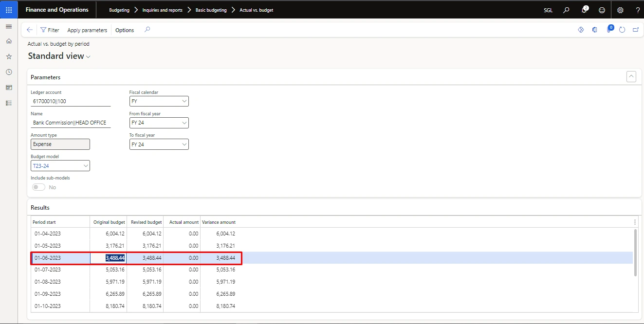Click the Power Apps diamond icon
644x324 pixels.
[x=581, y=30]
